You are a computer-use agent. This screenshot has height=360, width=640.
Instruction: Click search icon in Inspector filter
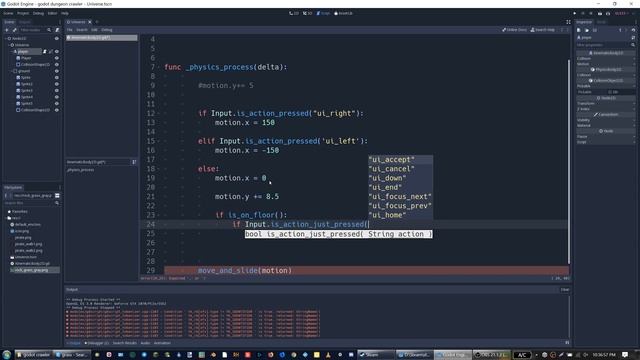(x=633, y=45)
